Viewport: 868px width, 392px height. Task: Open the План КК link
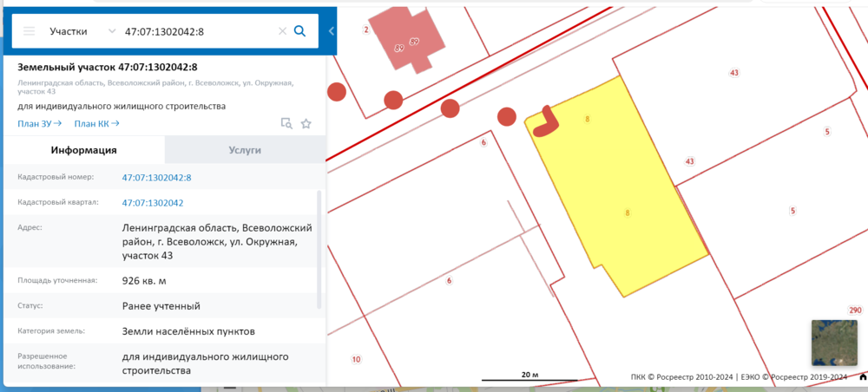pos(96,123)
